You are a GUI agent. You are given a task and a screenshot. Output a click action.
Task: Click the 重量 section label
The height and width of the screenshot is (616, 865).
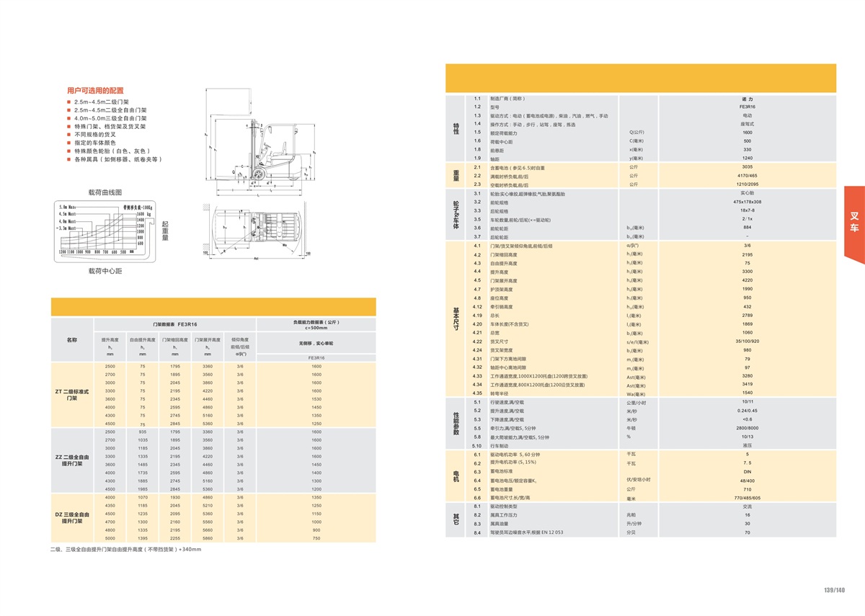(456, 176)
